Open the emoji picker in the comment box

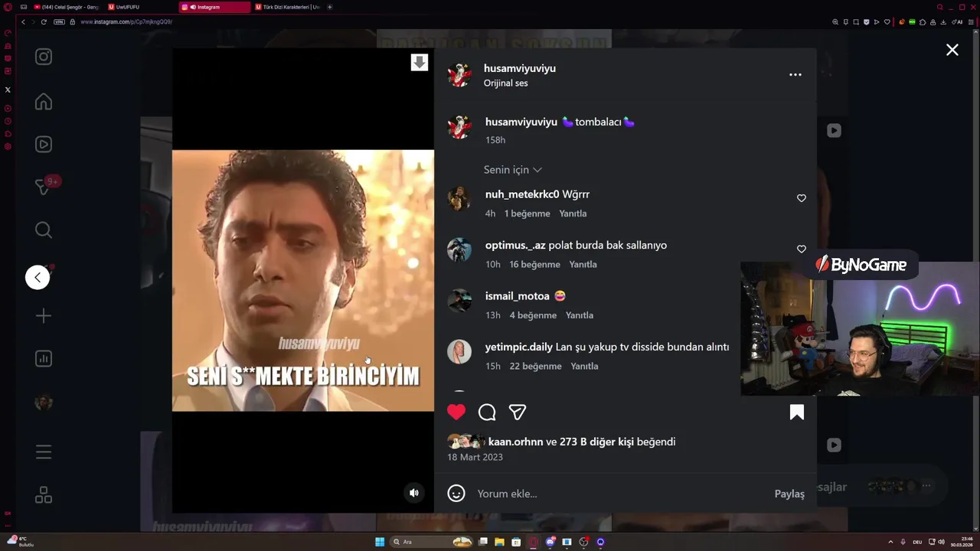456,494
